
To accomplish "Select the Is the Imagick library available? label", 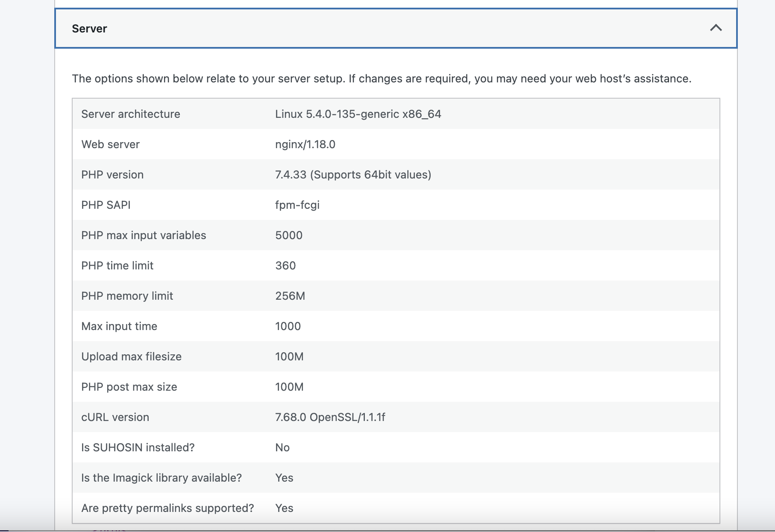I will [161, 478].
